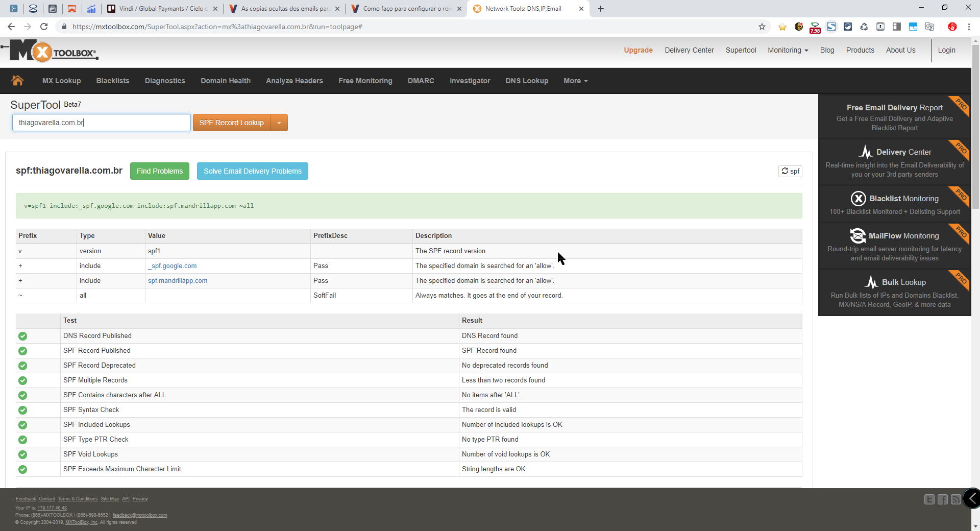Reload the current page
The height and width of the screenshot is (531, 980).
click(x=44, y=27)
